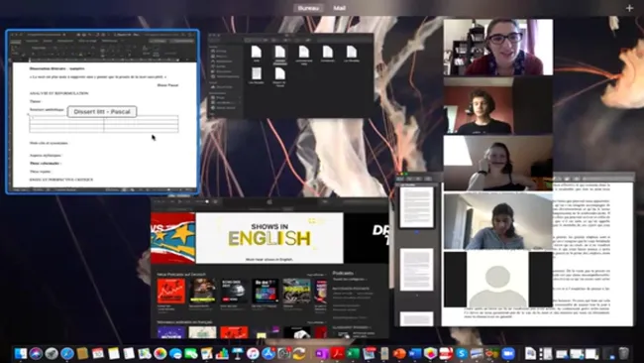Select the Finder window with document files
Screen dimensions: 644x363
click(290, 76)
